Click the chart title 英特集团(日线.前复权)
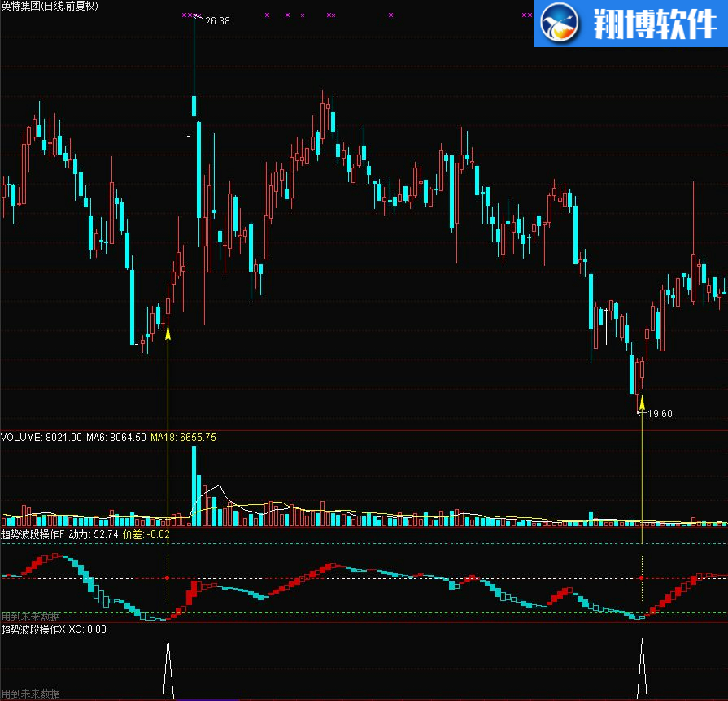The height and width of the screenshot is (701, 728). pyautogui.click(x=50, y=6)
